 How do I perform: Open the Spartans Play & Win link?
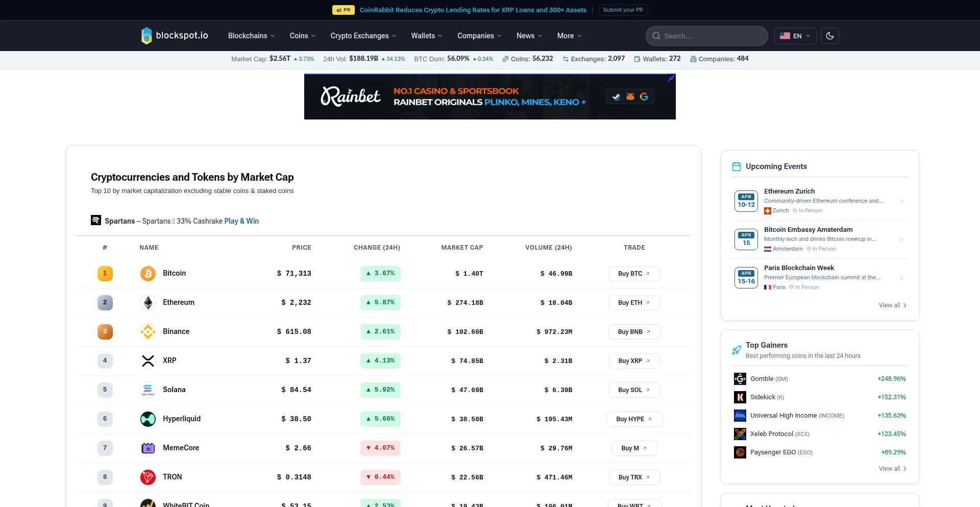point(241,221)
